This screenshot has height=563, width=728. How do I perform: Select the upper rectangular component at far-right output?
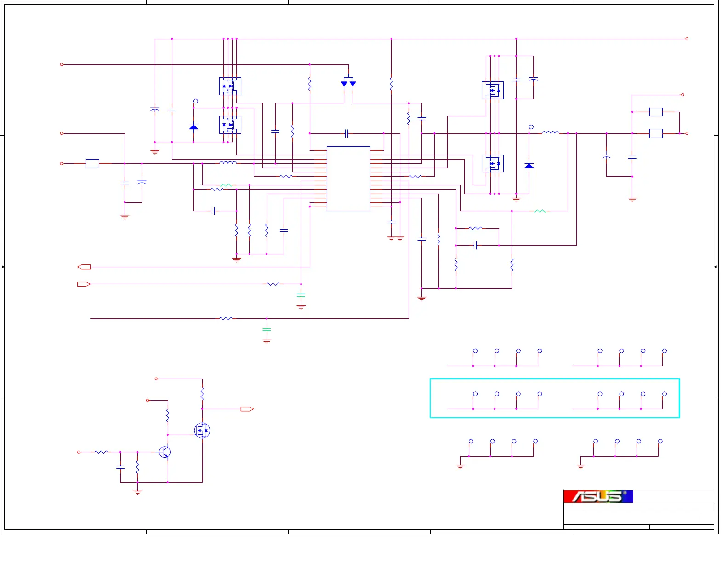pyautogui.click(x=656, y=112)
